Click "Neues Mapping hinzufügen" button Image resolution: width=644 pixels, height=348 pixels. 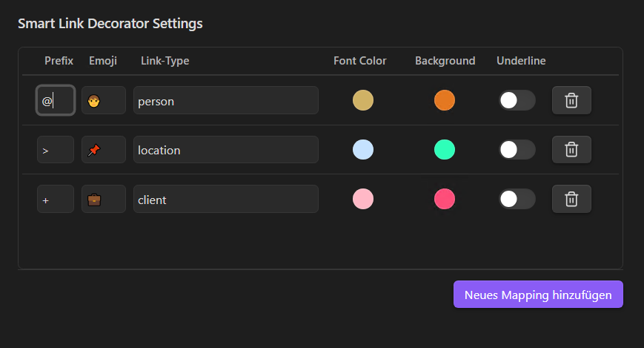[538, 295]
